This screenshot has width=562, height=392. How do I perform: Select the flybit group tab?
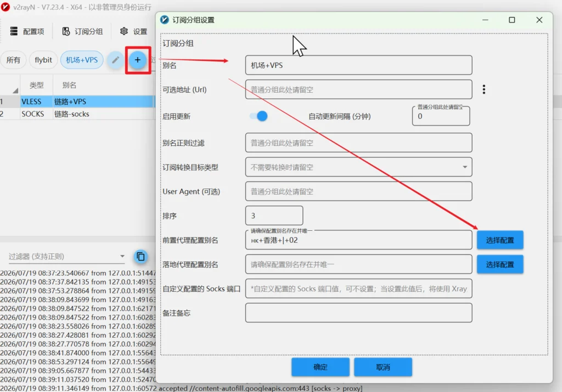pos(43,60)
